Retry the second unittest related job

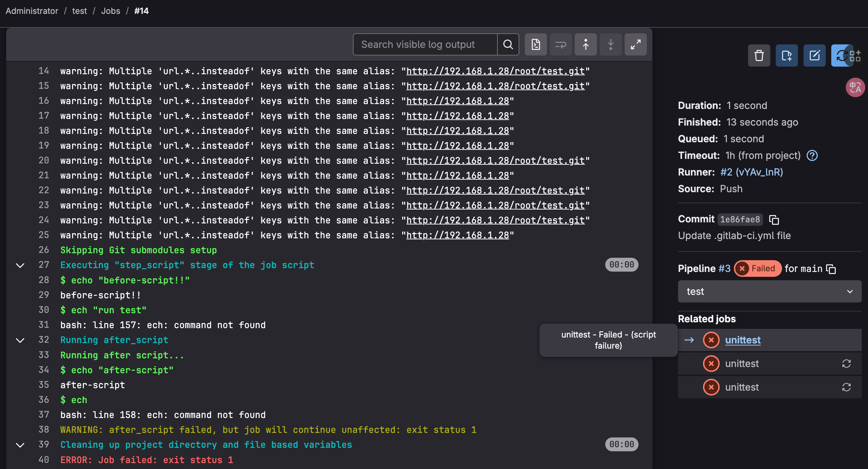[x=846, y=364]
